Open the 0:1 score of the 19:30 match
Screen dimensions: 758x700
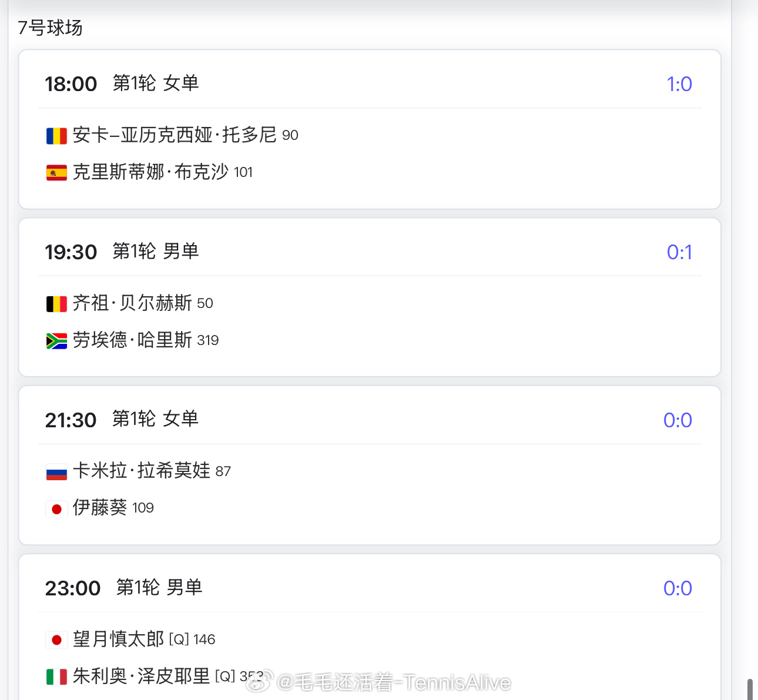679,252
